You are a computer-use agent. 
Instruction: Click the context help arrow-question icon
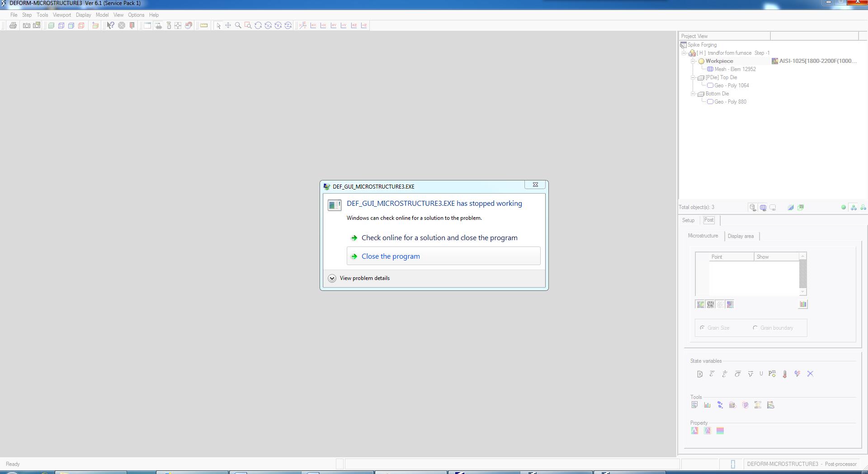110,26
